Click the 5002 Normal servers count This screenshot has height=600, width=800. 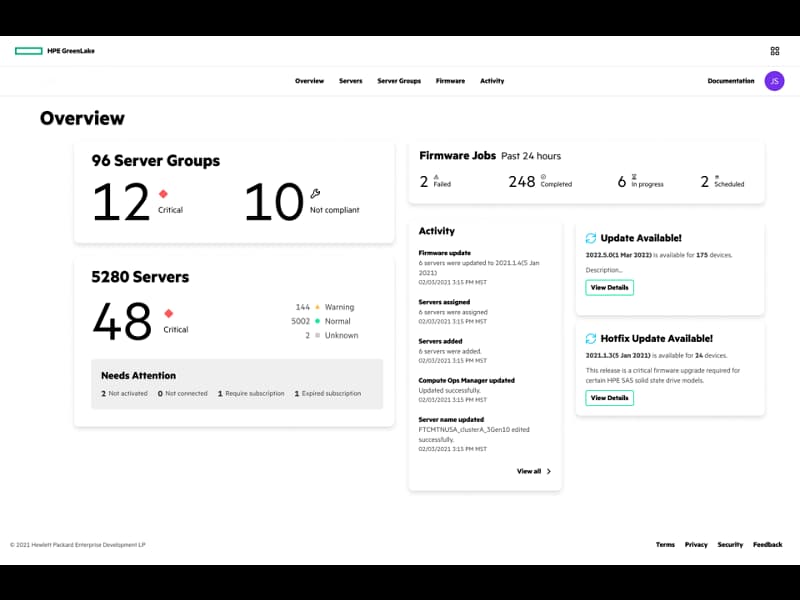[301, 321]
